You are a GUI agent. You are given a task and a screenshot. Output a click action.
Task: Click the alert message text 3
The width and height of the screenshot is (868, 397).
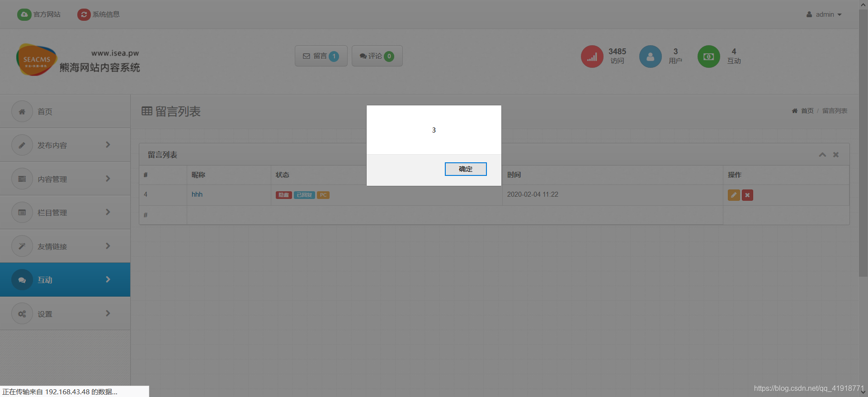point(434,130)
